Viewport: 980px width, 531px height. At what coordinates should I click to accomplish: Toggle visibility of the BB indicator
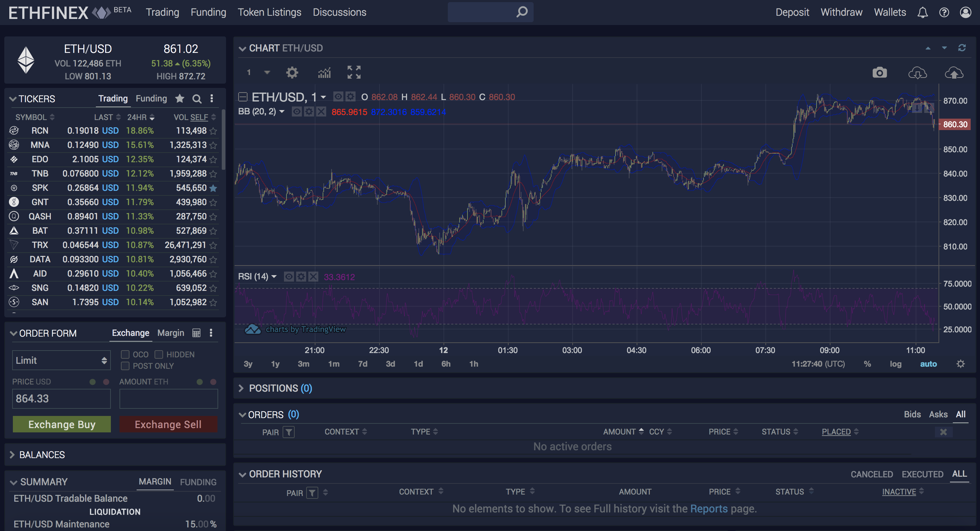(x=297, y=112)
